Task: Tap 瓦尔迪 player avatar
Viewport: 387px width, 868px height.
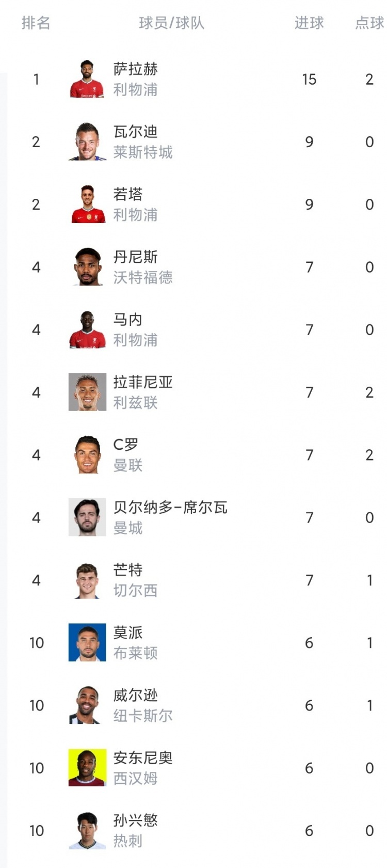Action: click(x=87, y=141)
